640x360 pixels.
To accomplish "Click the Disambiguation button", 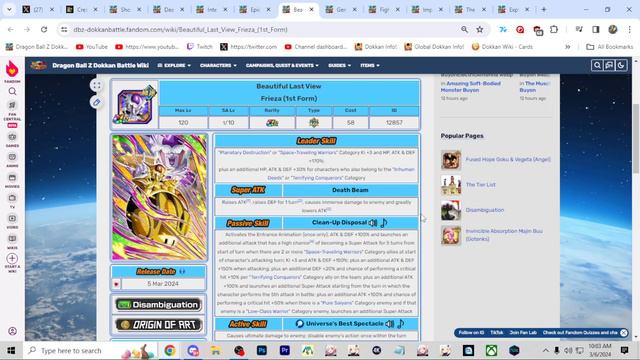I will (x=159, y=304).
